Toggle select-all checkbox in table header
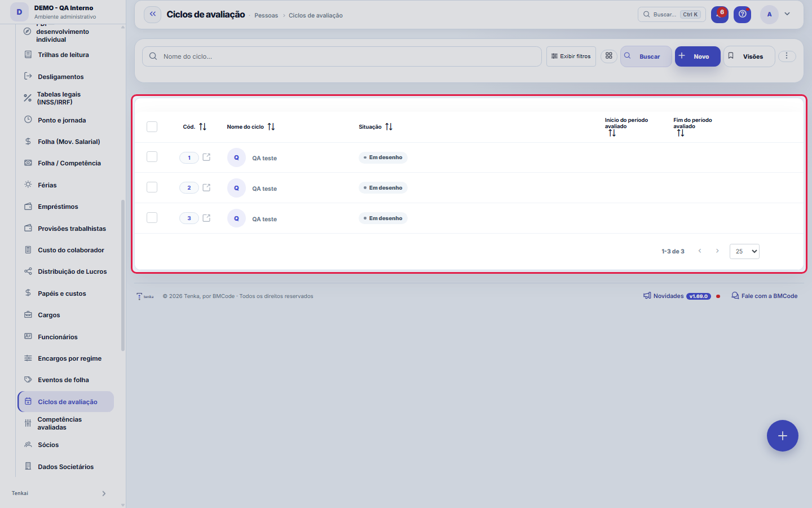The height and width of the screenshot is (508, 812). point(152,126)
